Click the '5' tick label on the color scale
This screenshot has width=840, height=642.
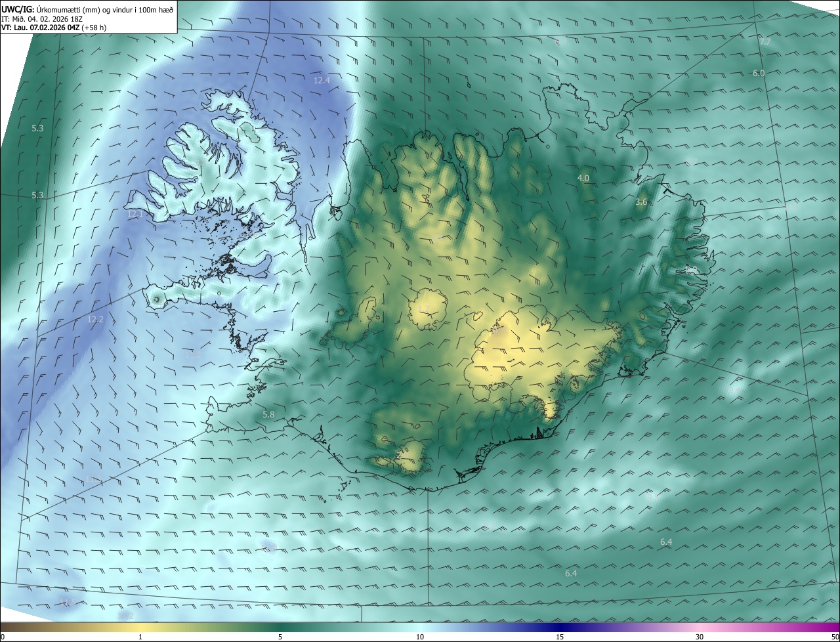(x=280, y=637)
